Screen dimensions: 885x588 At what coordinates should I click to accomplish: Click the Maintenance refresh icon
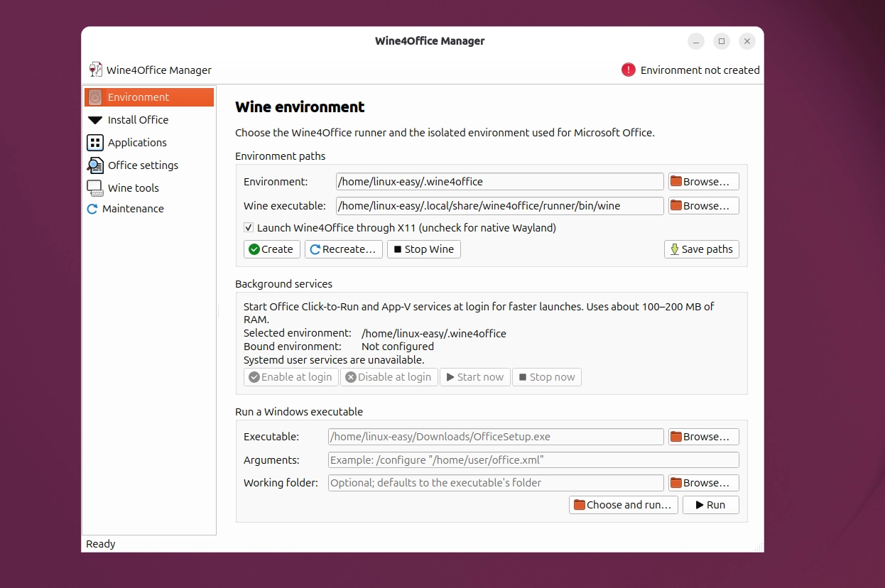pyautogui.click(x=92, y=209)
